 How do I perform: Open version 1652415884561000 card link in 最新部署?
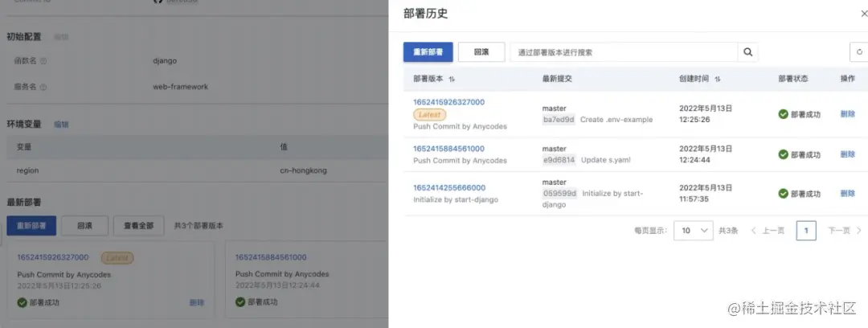coord(271,257)
